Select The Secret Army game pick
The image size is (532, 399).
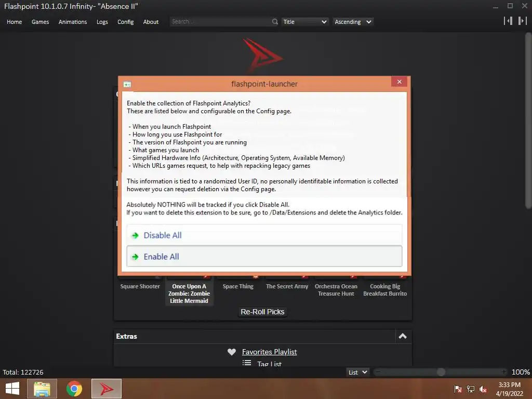coord(287,286)
